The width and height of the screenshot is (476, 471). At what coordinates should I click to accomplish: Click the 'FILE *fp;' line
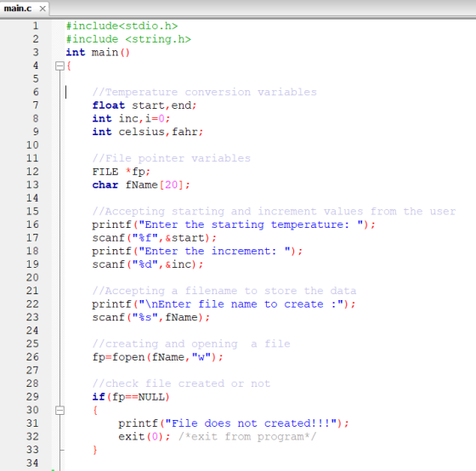click(x=121, y=172)
